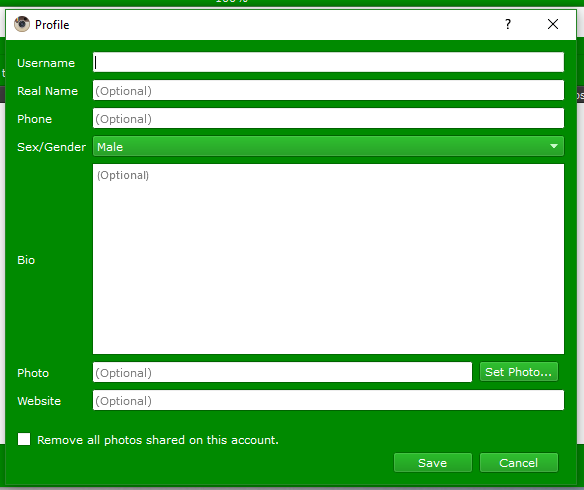Focus the Username text field
Viewport: 584px width, 490px height.
(x=328, y=62)
